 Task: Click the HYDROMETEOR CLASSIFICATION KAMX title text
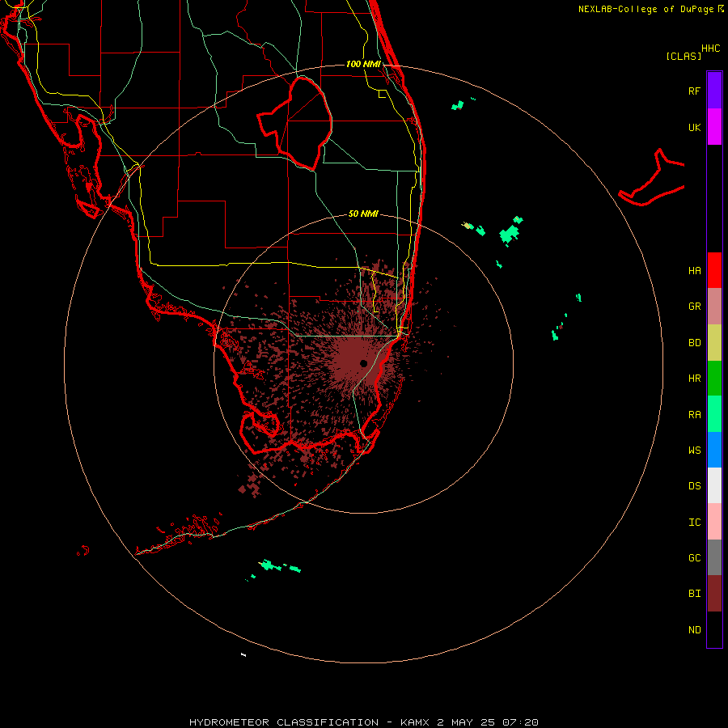click(x=364, y=722)
